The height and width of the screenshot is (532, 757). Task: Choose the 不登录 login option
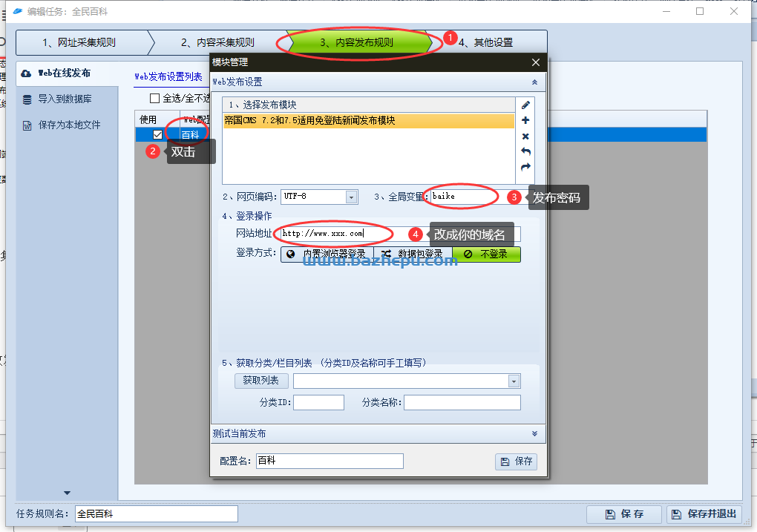tap(486, 254)
